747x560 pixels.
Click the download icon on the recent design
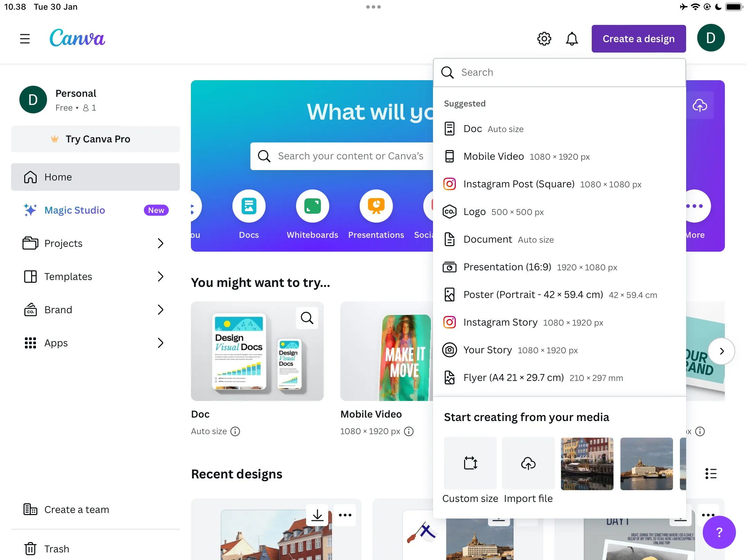317,515
